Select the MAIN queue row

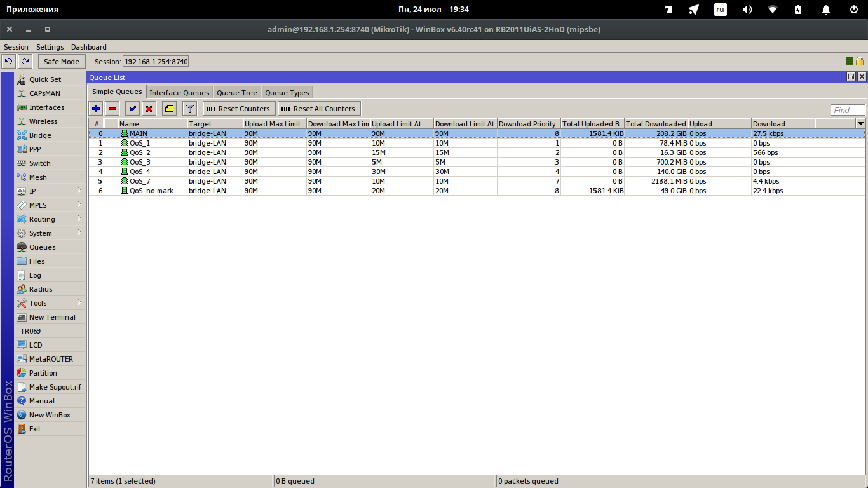click(x=477, y=133)
